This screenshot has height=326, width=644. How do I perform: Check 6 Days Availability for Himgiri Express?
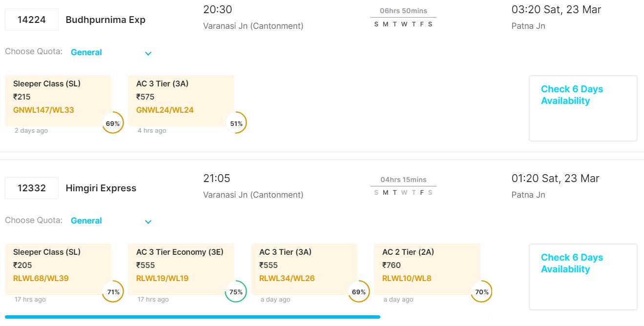pos(572,264)
